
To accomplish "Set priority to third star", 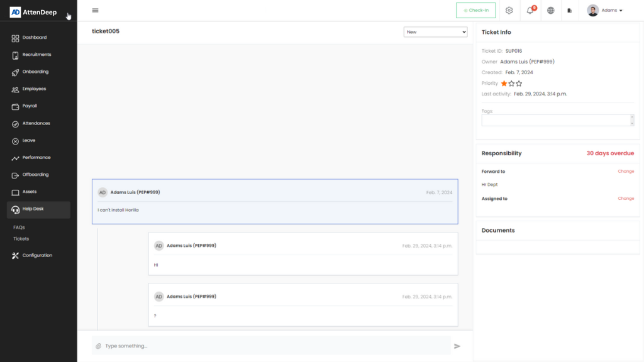I will tap(519, 84).
